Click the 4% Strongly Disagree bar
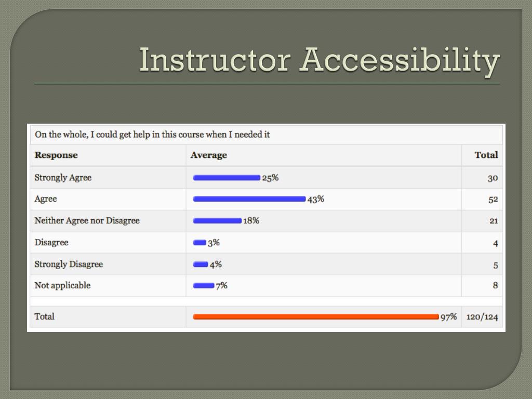 point(201,264)
